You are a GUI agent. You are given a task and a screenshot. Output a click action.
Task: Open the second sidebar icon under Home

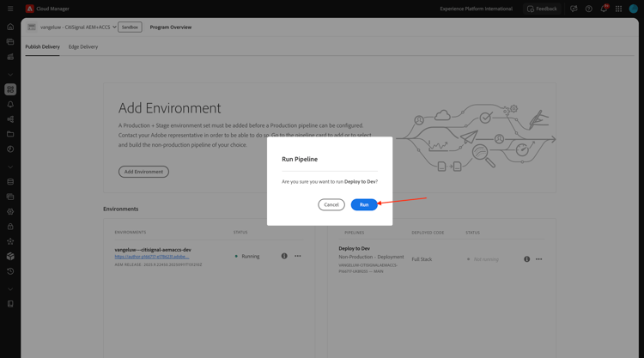pos(10,42)
